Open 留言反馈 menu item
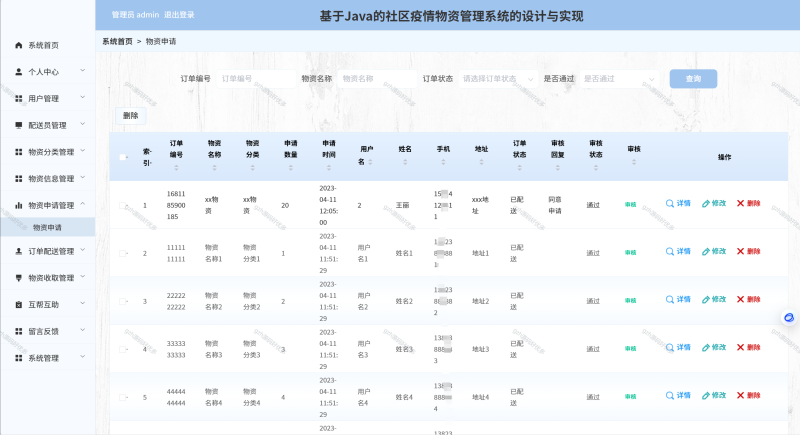The height and width of the screenshot is (435, 800). (x=47, y=331)
